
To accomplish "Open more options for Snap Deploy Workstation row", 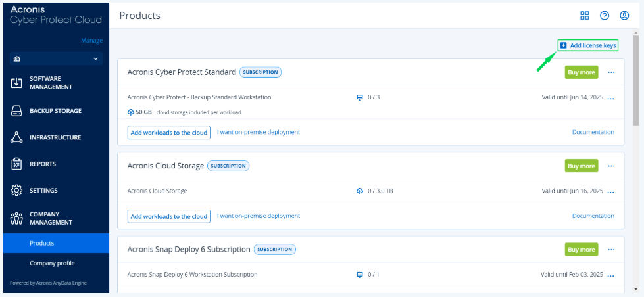I will point(610,275).
